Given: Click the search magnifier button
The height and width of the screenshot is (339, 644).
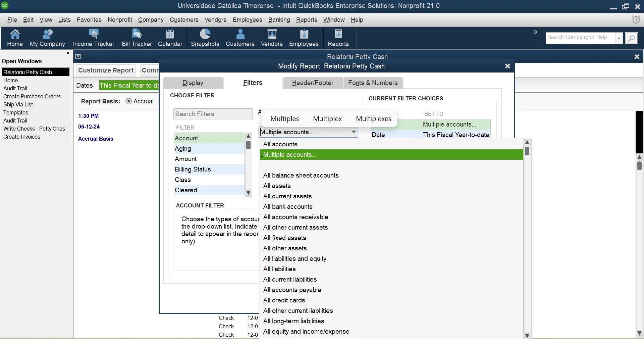Looking at the screenshot, I should tap(632, 38).
